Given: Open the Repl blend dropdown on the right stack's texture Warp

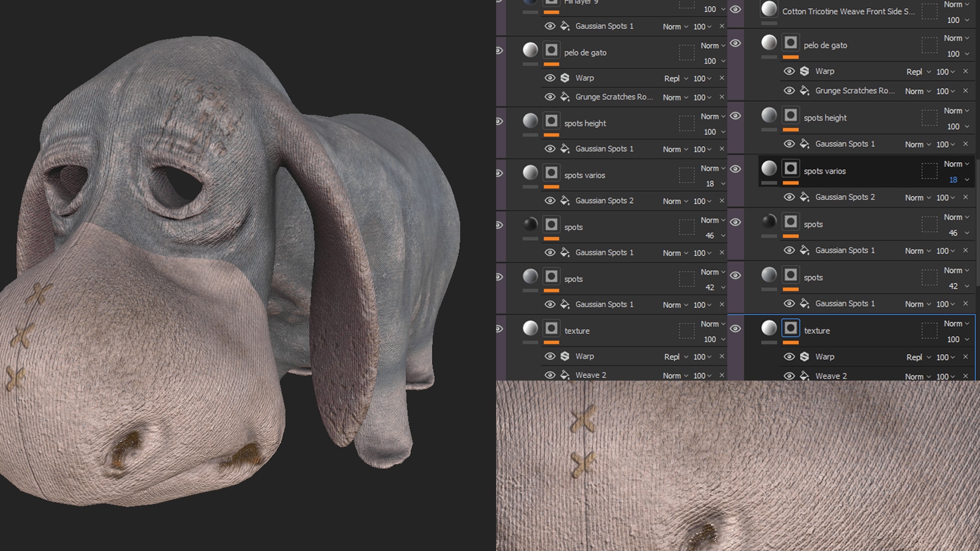Looking at the screenshot, I should (x=918, y=357).
